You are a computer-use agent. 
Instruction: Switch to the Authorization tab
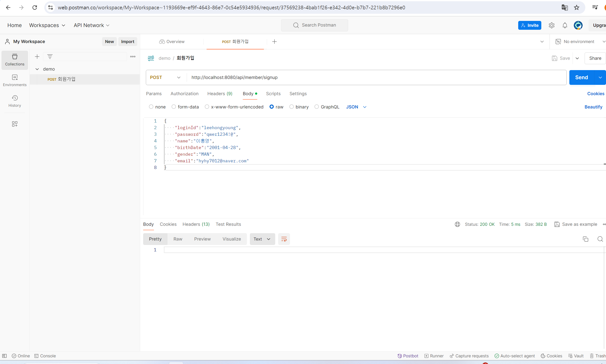[x=184, y=93]
